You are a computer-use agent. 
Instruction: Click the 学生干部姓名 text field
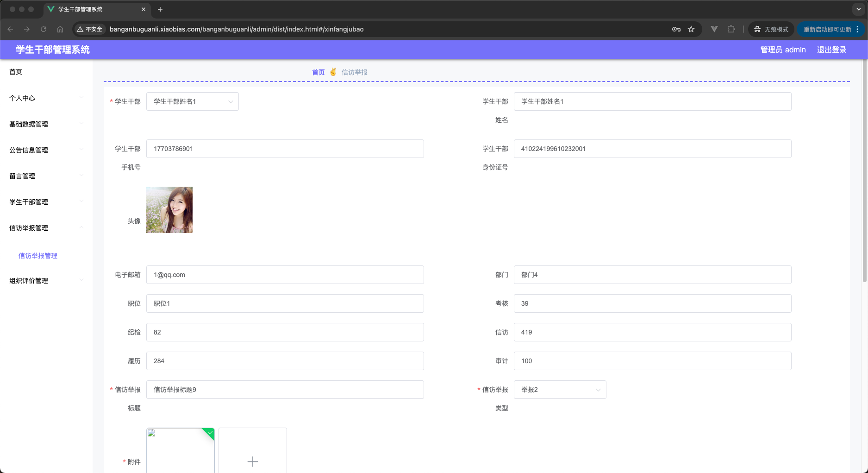tap(652, 101)
